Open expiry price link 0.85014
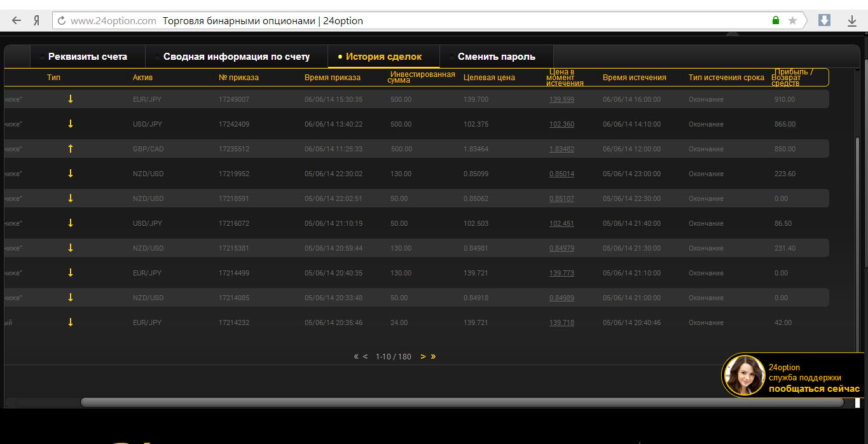This screenshot has height=444, width=868. click(x=561, y=174)
